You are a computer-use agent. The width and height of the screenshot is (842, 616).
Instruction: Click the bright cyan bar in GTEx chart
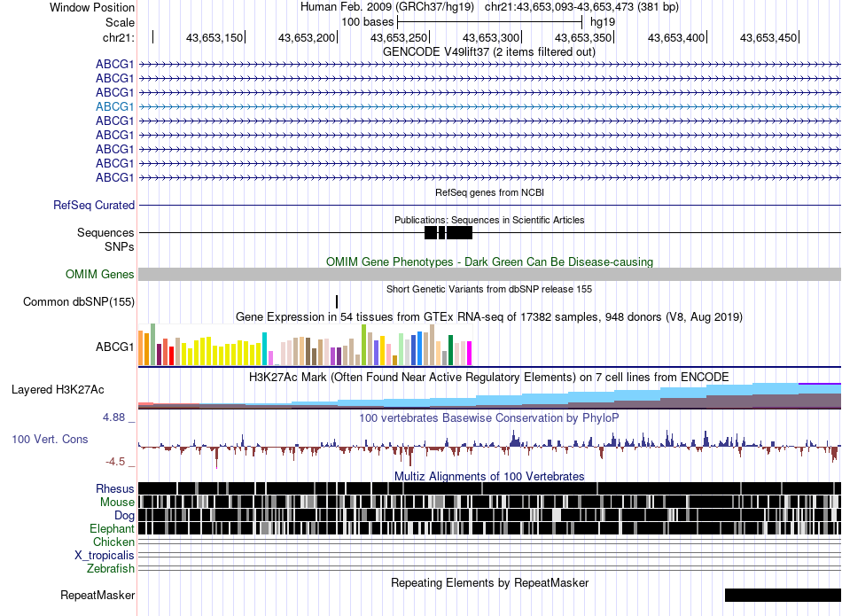264,349
